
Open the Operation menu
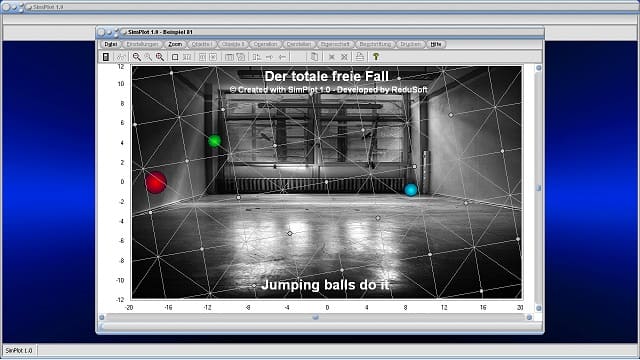tap(265, 44)
